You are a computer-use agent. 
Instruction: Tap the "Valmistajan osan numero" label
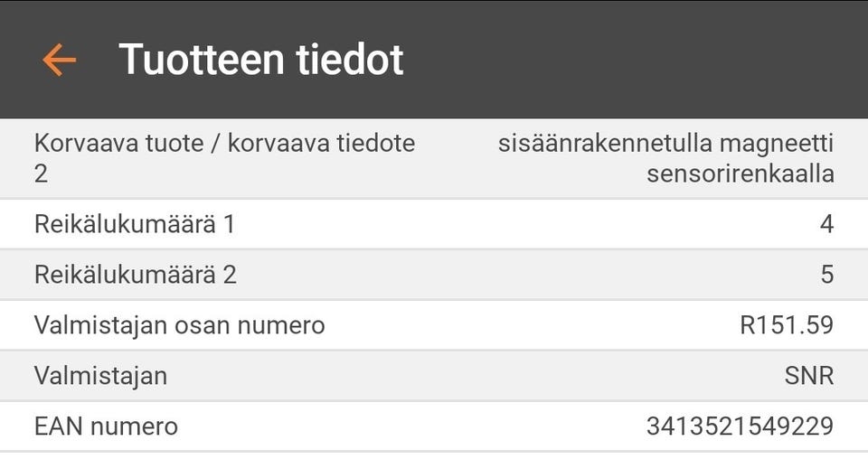pyautogui.click(x=179, y=325)
